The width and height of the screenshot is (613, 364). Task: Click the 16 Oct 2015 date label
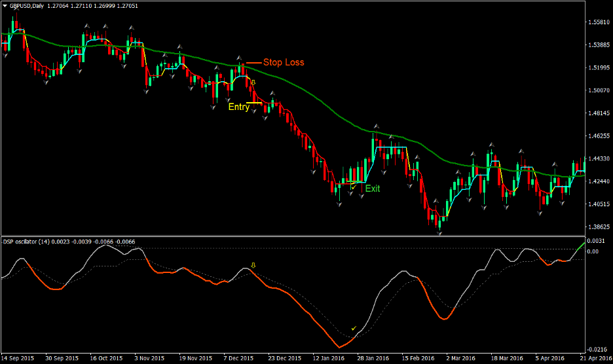(106, 358)
